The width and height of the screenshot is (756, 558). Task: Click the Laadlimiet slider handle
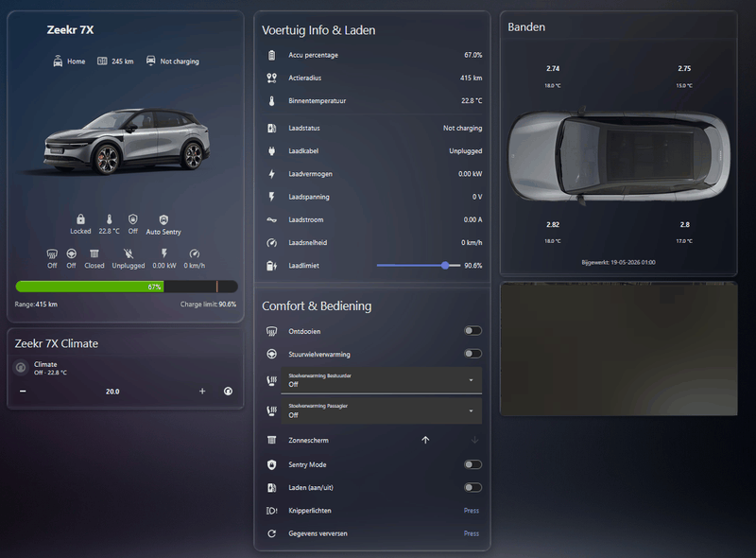pyautogui.click(x=445, y=265)
